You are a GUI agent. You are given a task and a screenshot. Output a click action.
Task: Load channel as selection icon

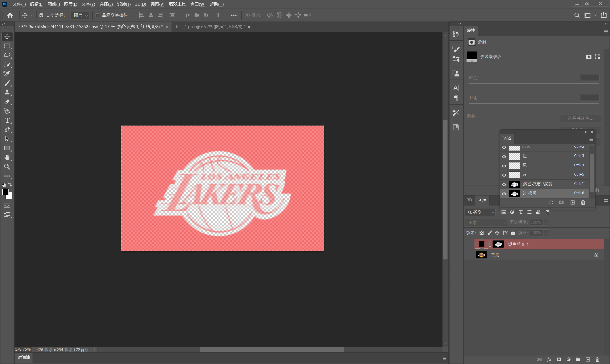coord(551,202)
